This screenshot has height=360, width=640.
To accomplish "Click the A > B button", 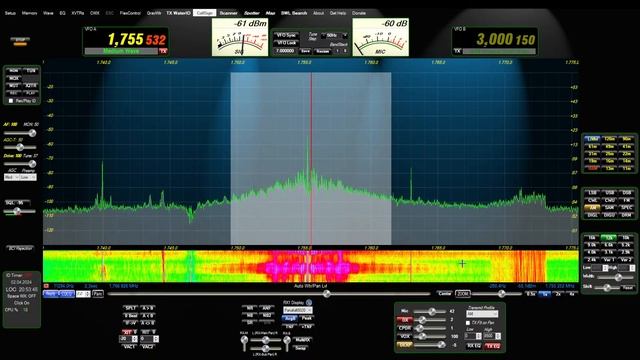I will click(x=147, y=308).
